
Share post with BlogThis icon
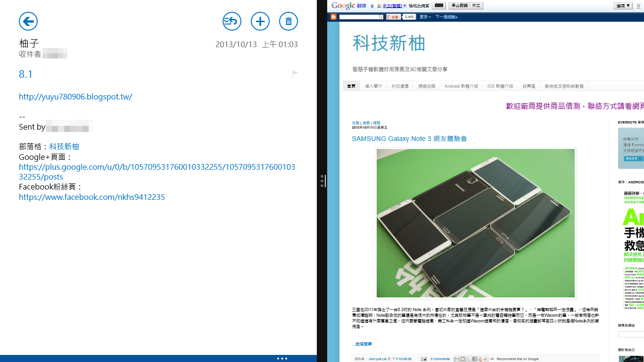(x=462, y=359)
